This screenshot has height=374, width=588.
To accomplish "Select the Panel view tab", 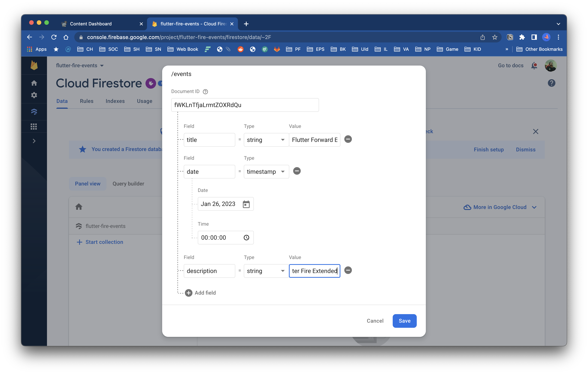I will click(87, 184).
